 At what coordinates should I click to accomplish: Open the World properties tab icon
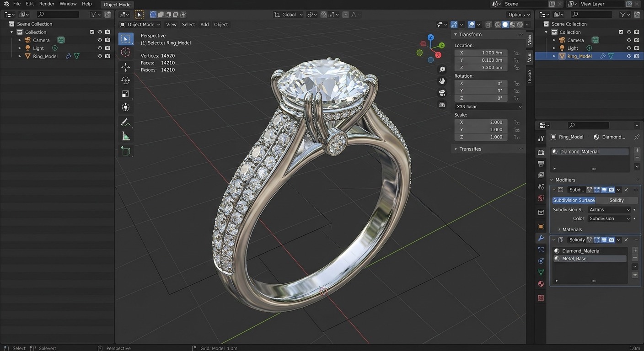541,198
